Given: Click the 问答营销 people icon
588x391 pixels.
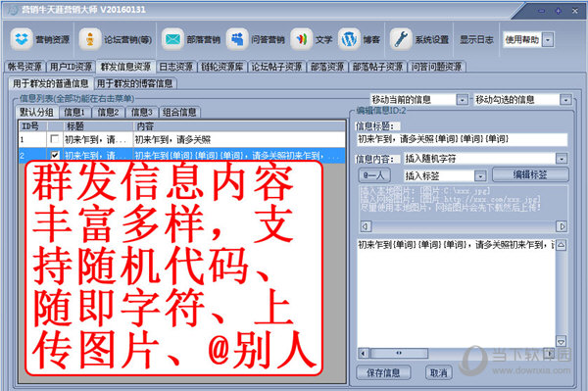Looking at the screenshot, I should pyautogui.click(x=237, y=39).
